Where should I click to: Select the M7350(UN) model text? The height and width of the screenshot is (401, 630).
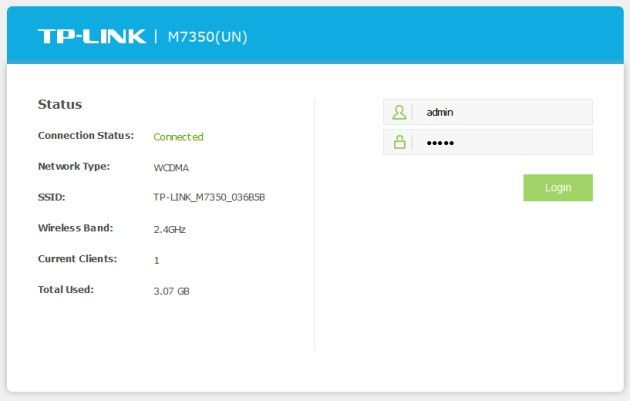click(x=207, y=37)
